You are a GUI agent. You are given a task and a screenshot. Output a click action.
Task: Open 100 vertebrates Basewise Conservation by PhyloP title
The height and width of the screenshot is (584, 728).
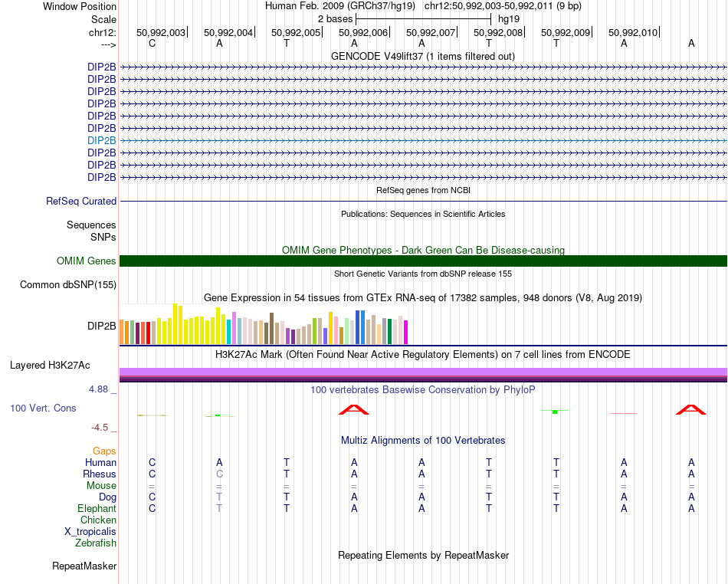(x=423, y=389)
